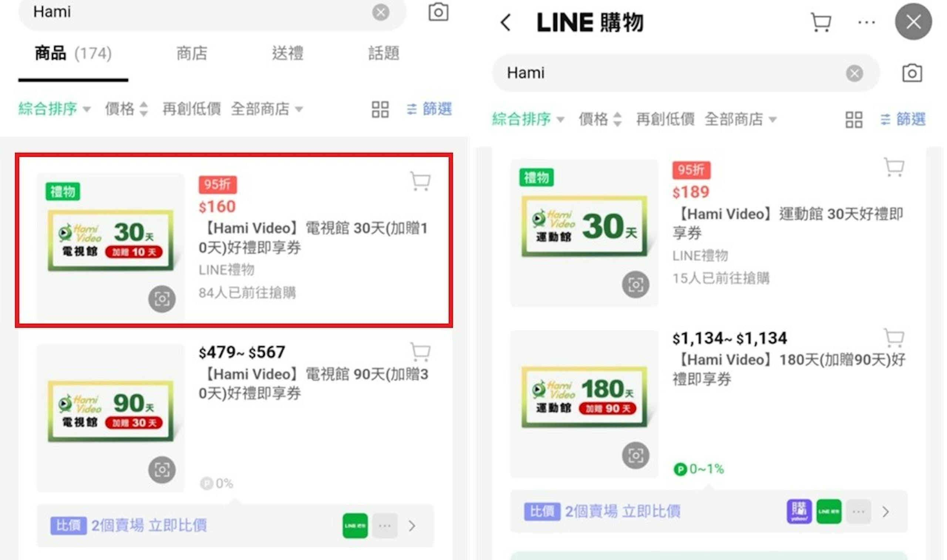The image size is (947, 560).
Task: Switch grid view layout in left panel
Action: pos(380,109)
